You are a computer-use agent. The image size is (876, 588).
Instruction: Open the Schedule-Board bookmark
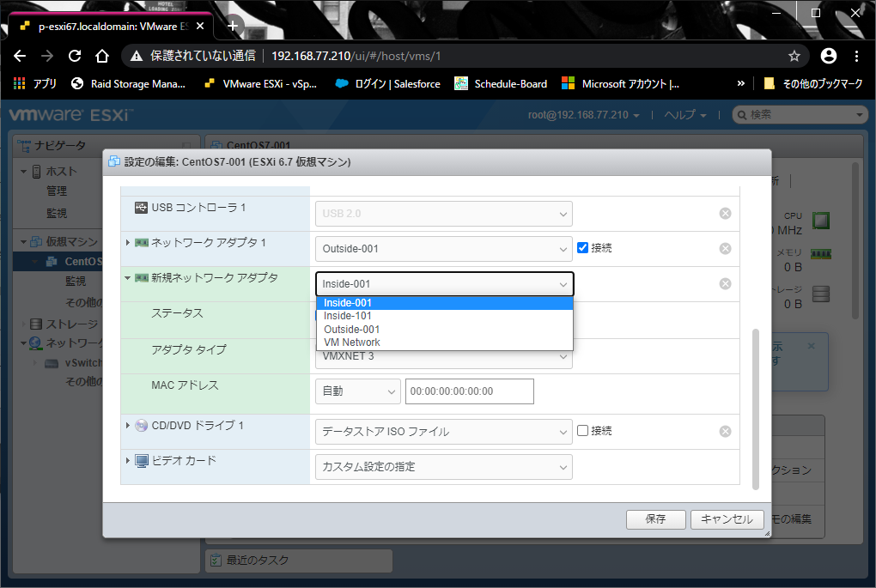[501, 84]
